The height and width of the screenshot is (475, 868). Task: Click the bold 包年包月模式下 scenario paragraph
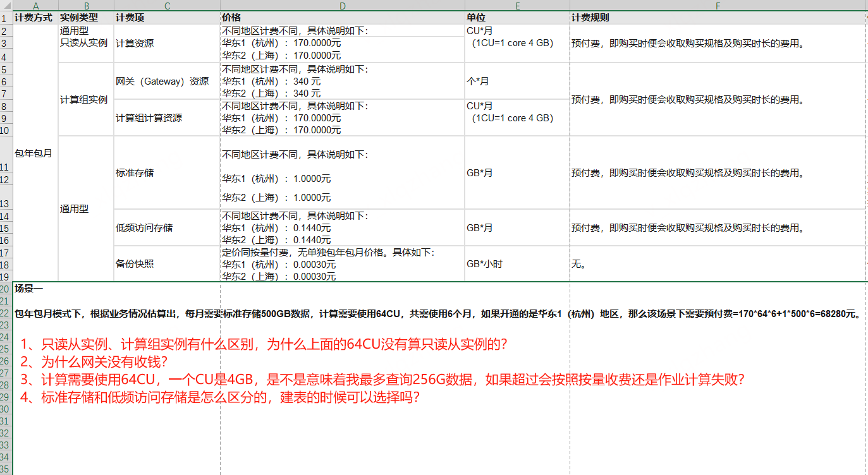437,313
